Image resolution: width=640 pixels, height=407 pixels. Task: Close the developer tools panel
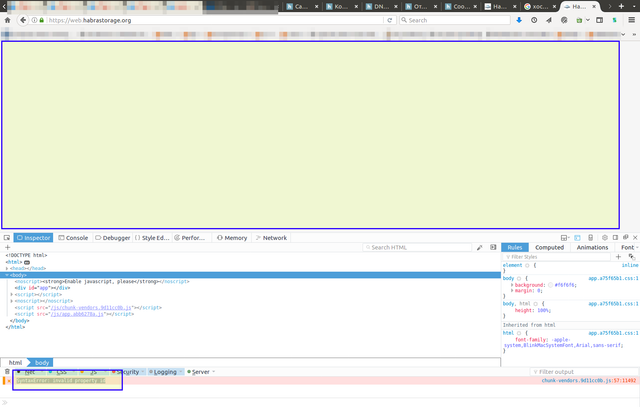pos(635,238)
